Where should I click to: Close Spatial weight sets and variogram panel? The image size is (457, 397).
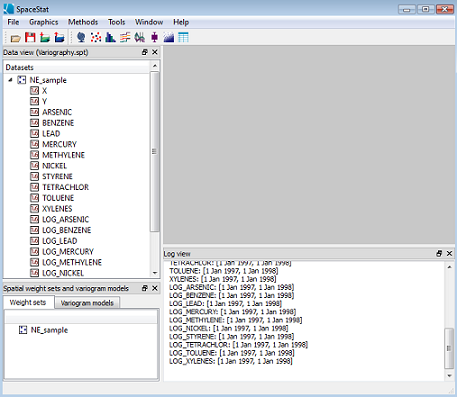click(x=155, y=288)
